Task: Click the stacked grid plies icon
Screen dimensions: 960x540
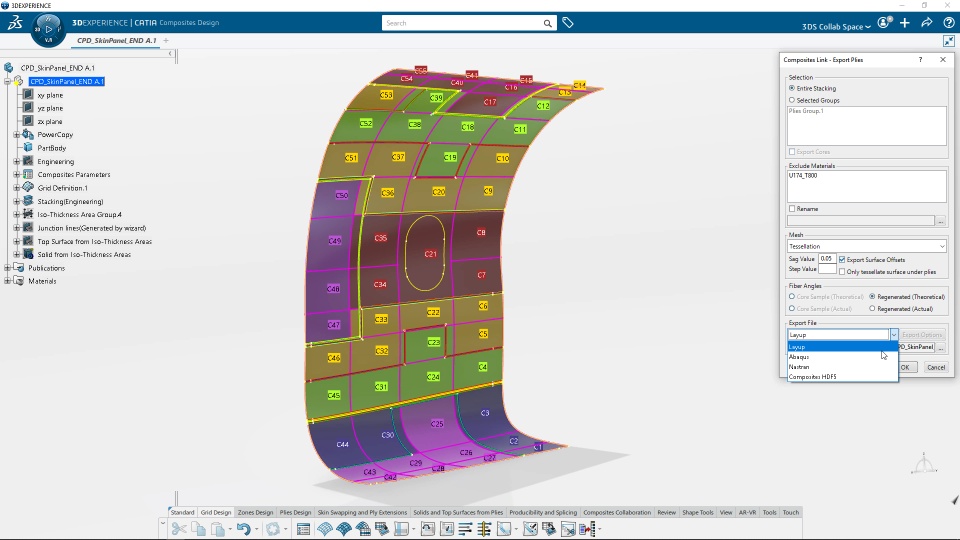Action: point(363,529)
